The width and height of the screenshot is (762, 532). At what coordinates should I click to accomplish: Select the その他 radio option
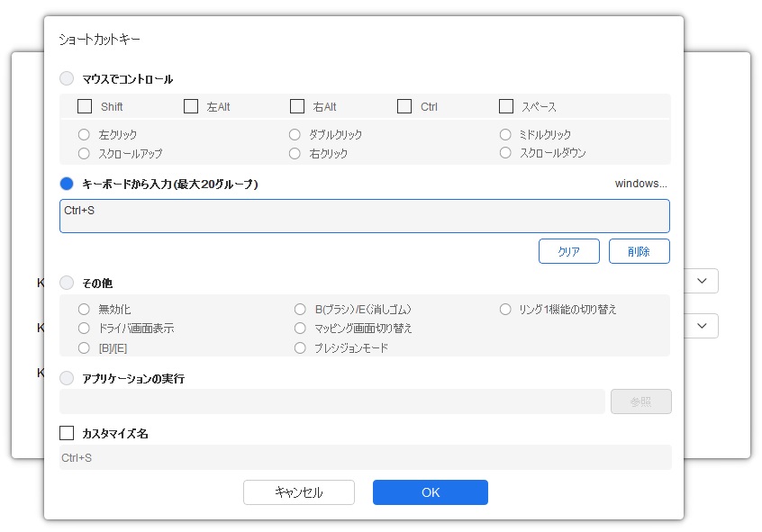pos(67,283)
